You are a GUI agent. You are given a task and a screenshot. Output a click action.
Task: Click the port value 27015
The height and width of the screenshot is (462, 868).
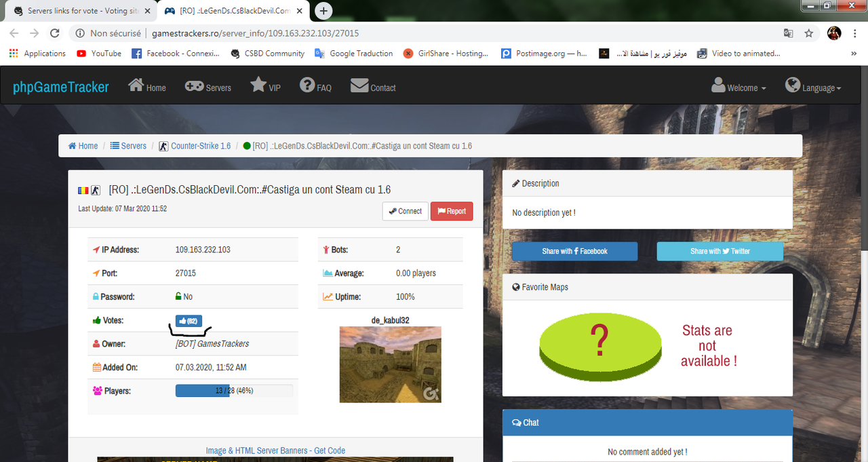(x=186, y=273)
